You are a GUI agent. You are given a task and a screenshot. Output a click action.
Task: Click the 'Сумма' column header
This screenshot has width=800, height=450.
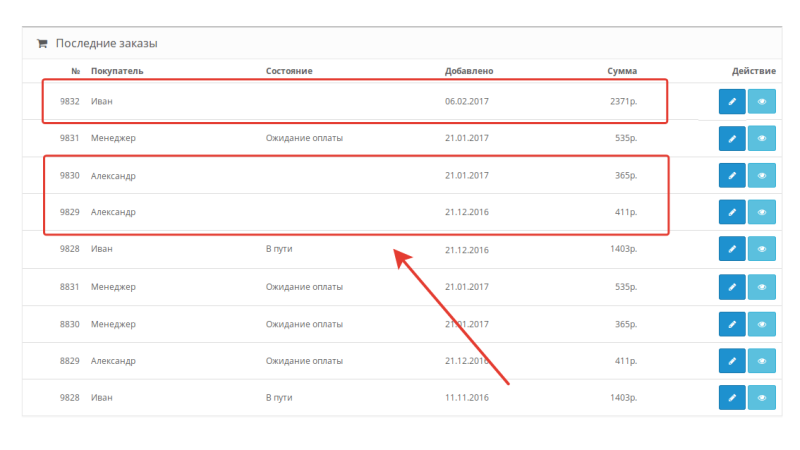[622, 71]
